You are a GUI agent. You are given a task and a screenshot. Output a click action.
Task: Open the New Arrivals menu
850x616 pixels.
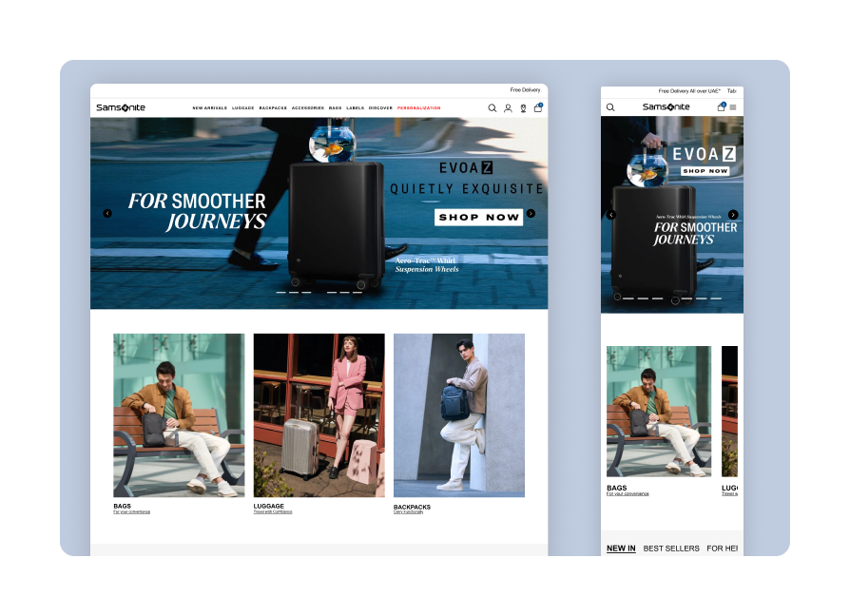[x=210, y=107]
